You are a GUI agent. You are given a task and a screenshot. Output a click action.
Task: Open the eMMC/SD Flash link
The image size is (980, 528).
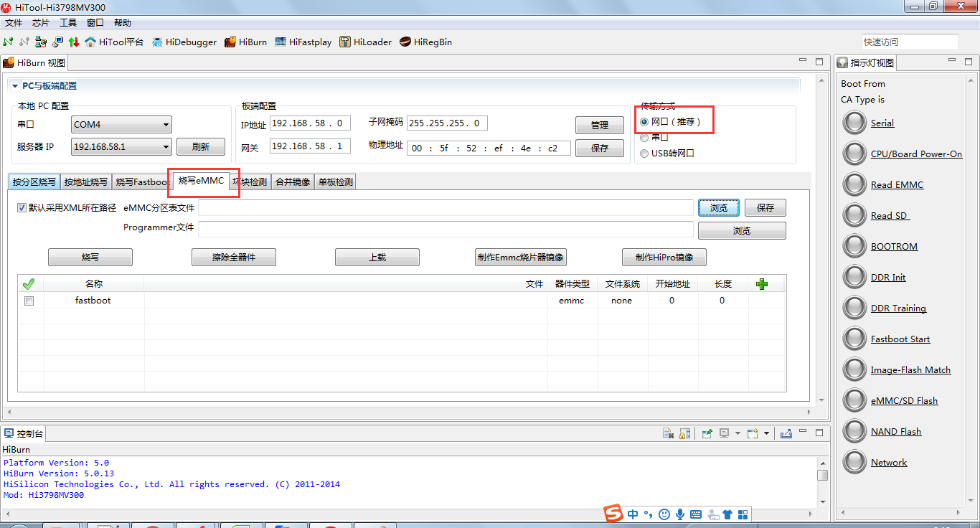click(x=904, y=400)
